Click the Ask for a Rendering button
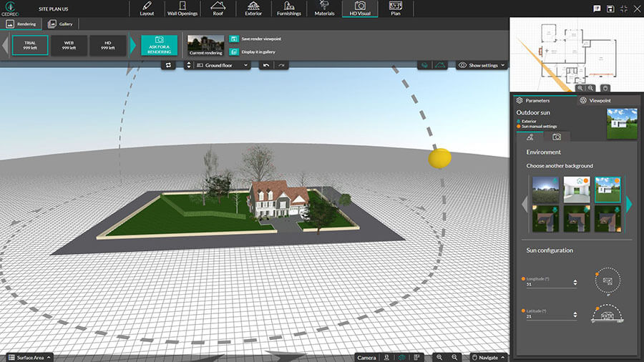 pos(159,45)
